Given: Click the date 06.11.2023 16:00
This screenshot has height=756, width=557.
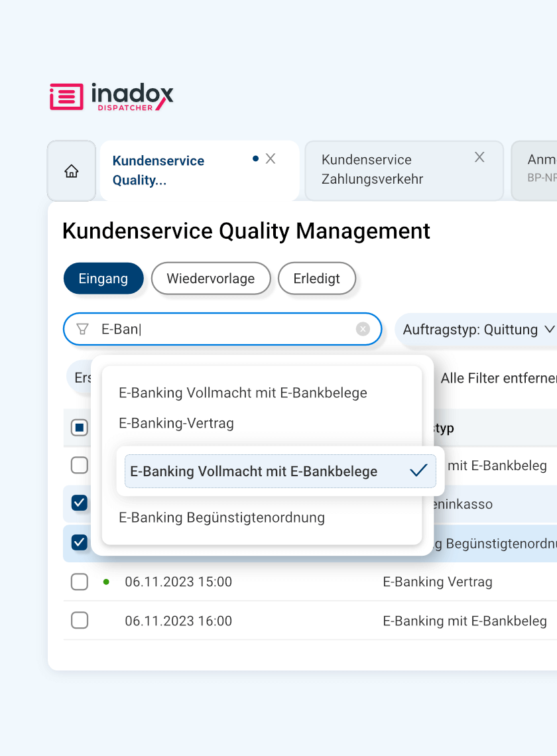Looking at the screenshot, I should point(178,621).
